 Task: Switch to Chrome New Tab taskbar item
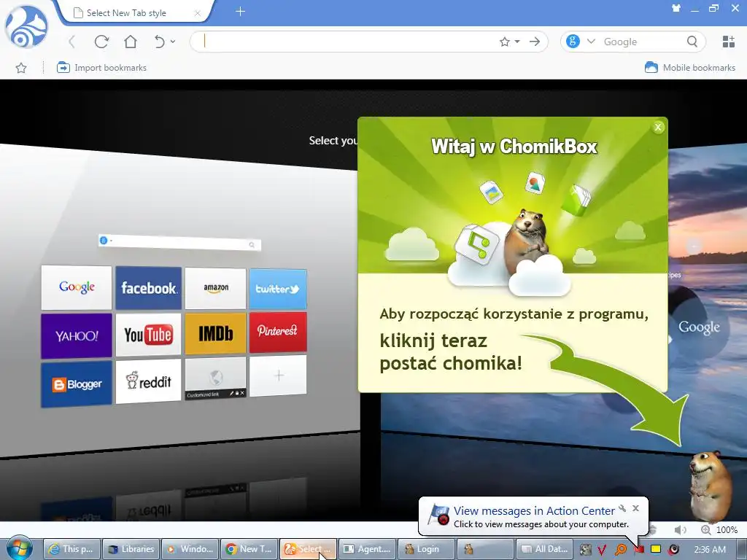[x=249, y=549]
